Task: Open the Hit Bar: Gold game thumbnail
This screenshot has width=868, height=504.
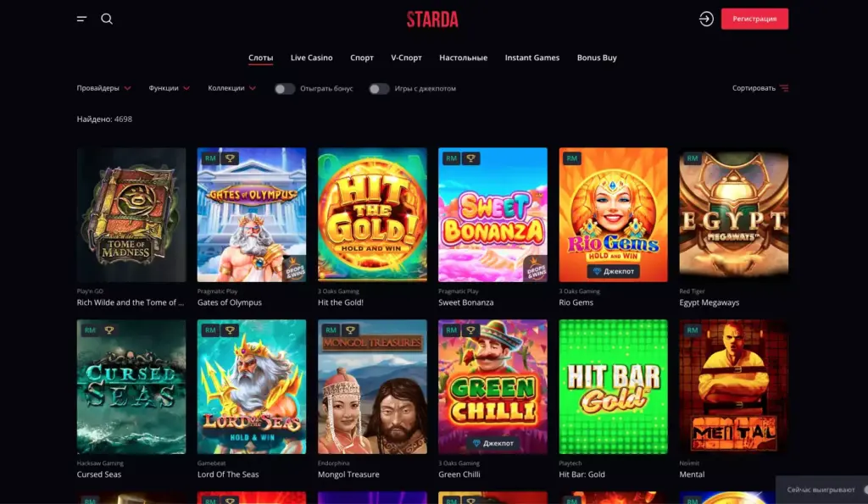Action: click(x=614, y=387)
